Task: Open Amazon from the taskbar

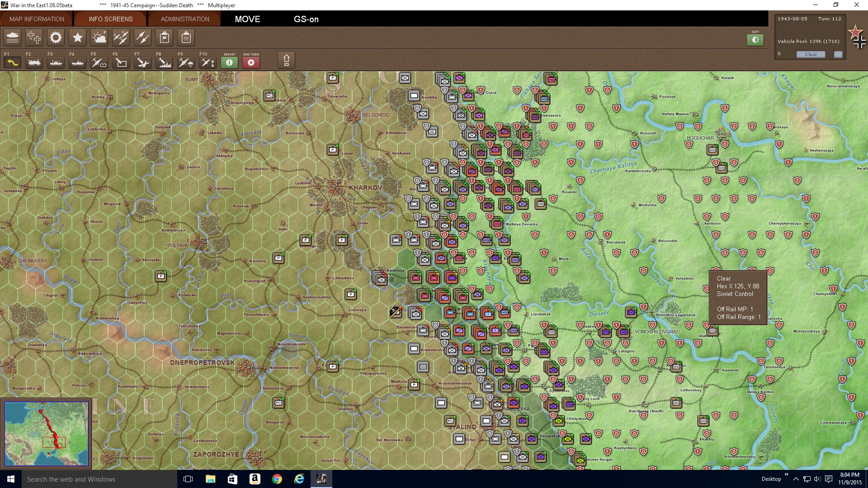Action: coord(255,479)
